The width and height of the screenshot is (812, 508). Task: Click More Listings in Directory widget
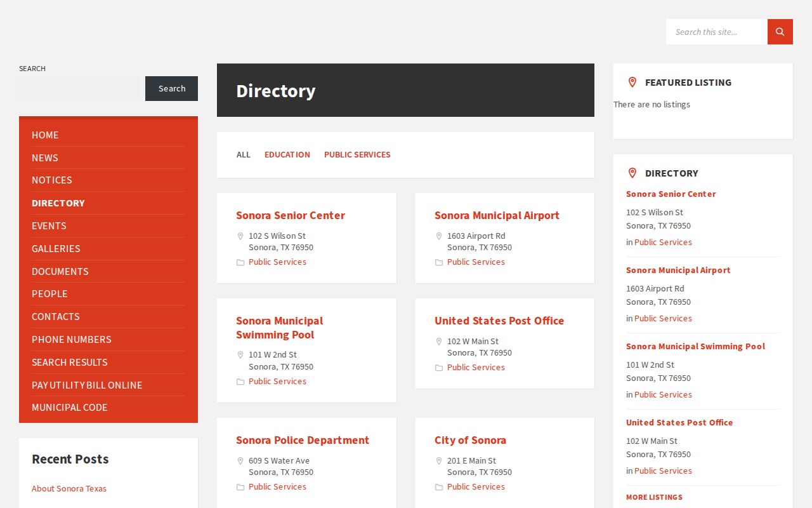pos(654,497)
